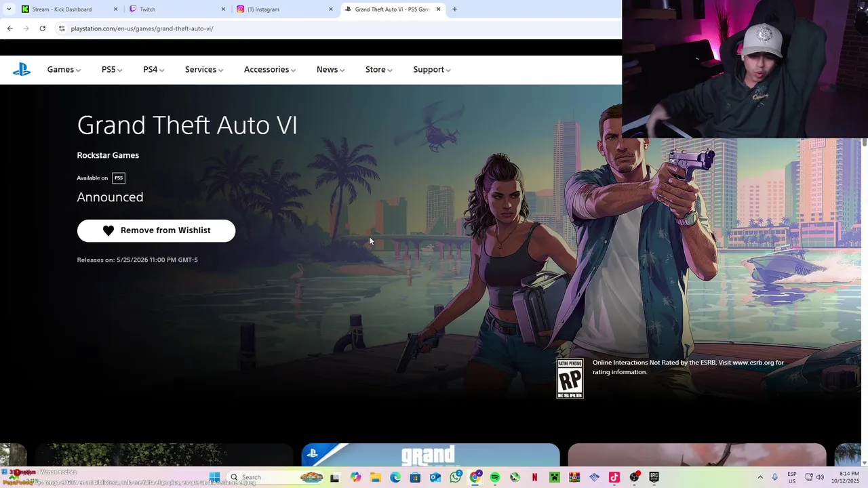The image size is (868, 488).
Task: Open WhatsApp from the taskbar
Action: point(455,477)
